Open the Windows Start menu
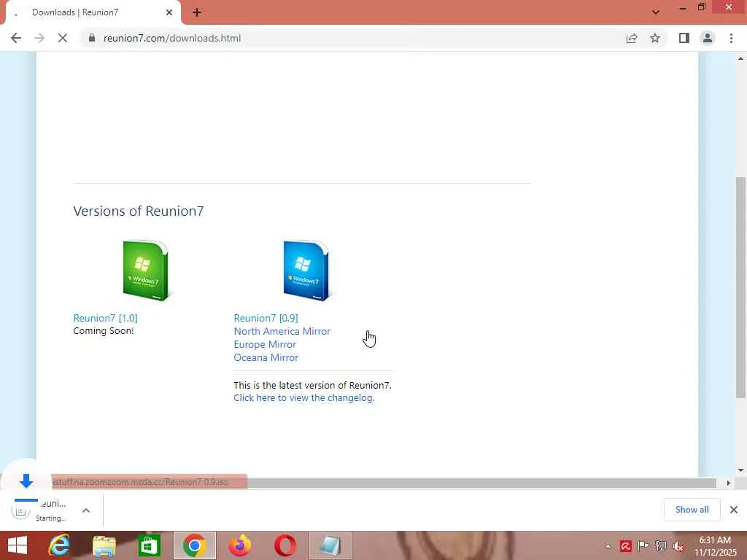 (18, 545)
